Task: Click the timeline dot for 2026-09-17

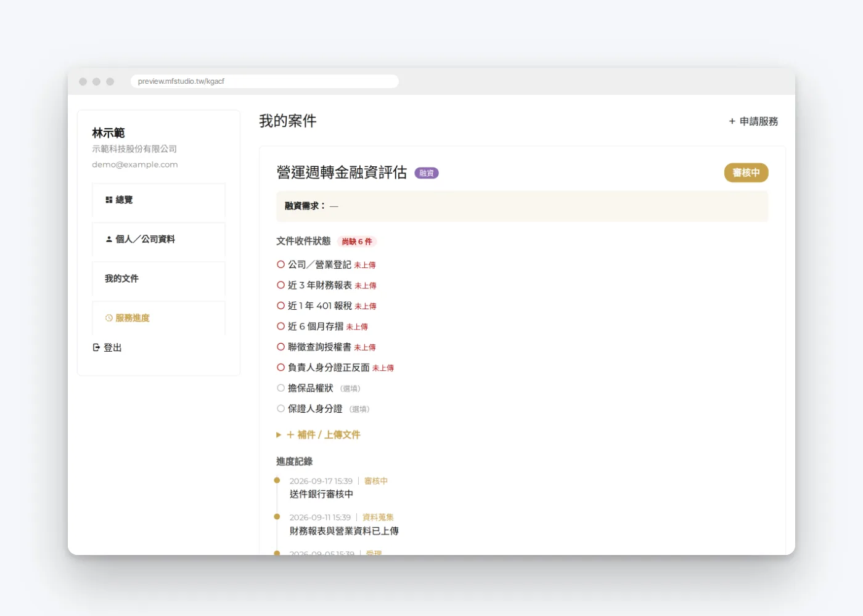Action: pyautogui.click(x=277, y=480)
